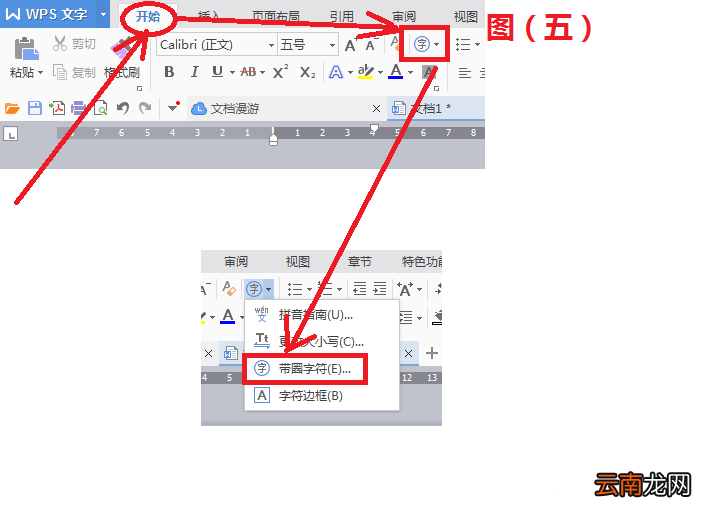Screen dimensions: 728x513
Task: Click the print icon
Action: tap(78, 108)
